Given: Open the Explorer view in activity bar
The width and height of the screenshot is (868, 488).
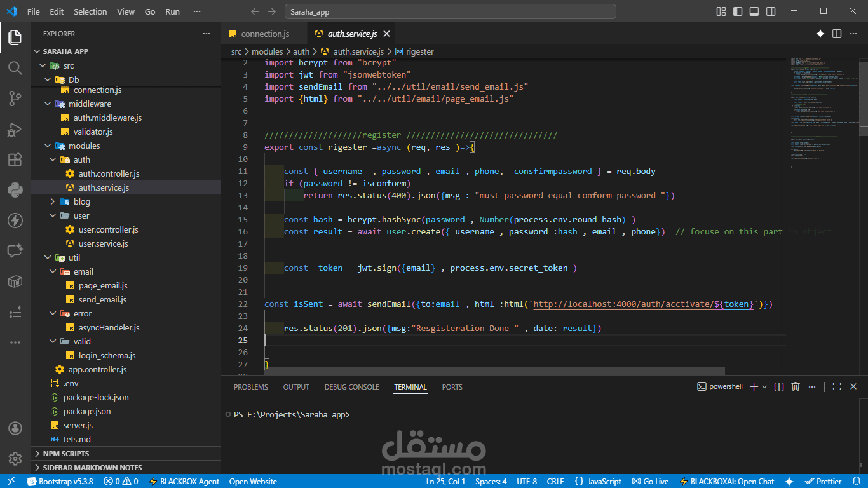Looking at the screenshot, I should pyautogui.click(x=15, y=37).
